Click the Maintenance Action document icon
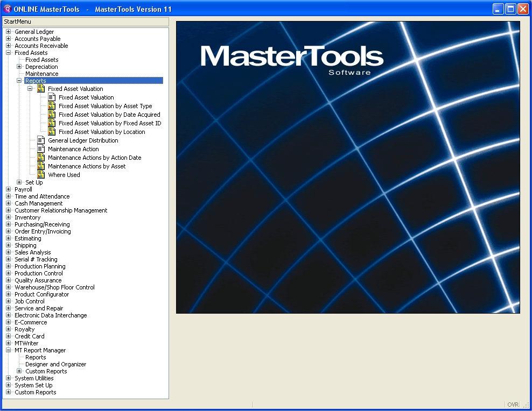This screenshot has width=532, height=411. pyautogui.click(x=41, y=149)
